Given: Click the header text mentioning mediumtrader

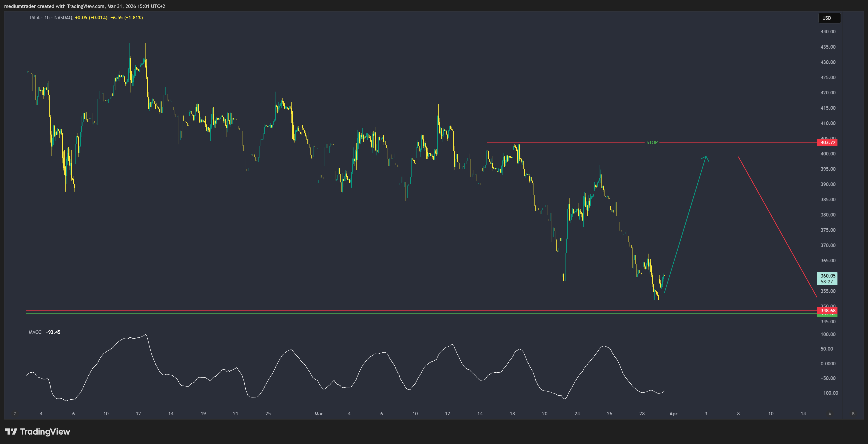Looking at the screenshot, I should pyautogui.click(x=85, y=6).
